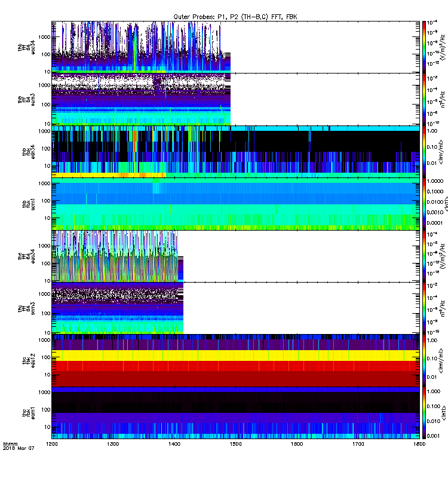Image resolution: width=448 pixels, height=478 pixels.
Task: Click '0.0001' on the thb scm1 color scale
Action: (x=435, y=223)
